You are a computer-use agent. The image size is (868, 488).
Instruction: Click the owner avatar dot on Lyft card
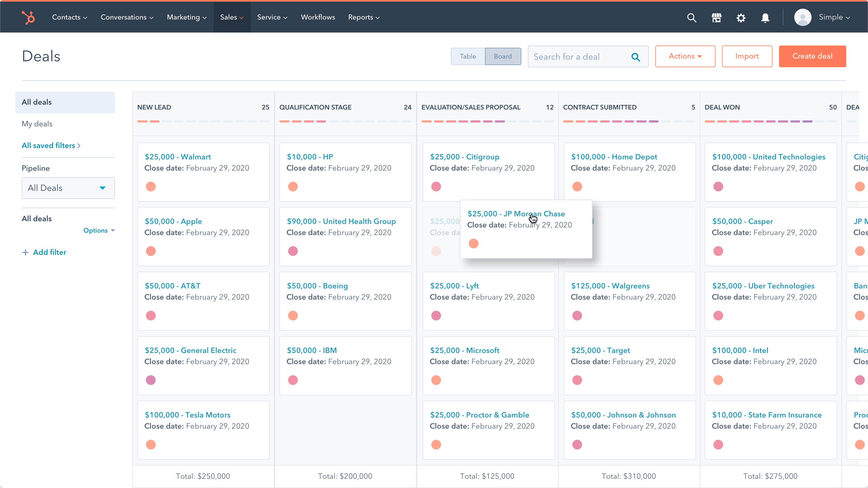coord(436,316)
